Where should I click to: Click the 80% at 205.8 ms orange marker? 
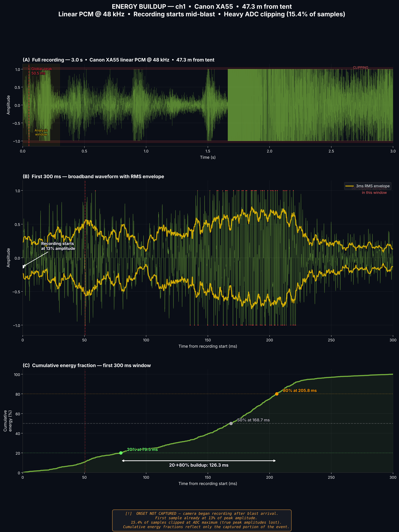pyautogui.click(x=277, y=394)
